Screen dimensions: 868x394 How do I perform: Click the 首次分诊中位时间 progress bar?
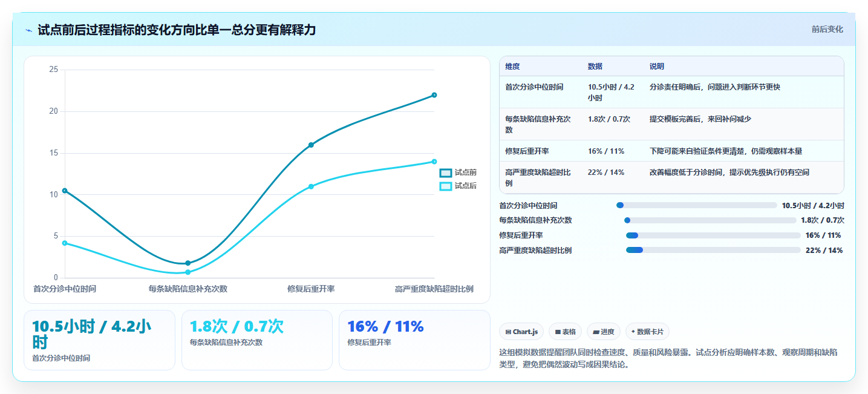(x=697, y=205)
